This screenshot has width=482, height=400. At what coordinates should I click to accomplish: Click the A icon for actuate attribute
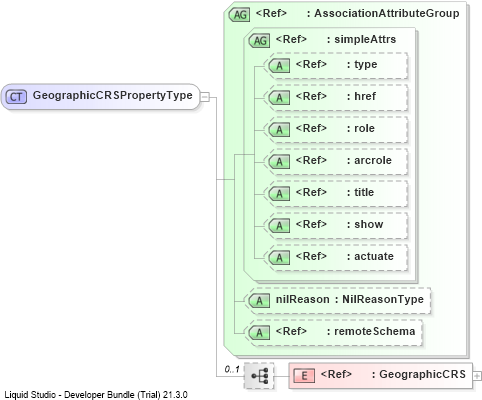279,257
